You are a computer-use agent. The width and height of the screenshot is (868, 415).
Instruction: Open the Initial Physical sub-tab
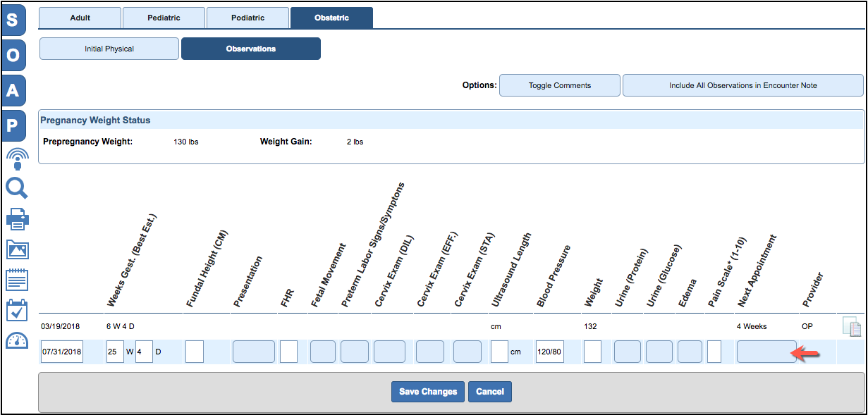pos(109,49)
